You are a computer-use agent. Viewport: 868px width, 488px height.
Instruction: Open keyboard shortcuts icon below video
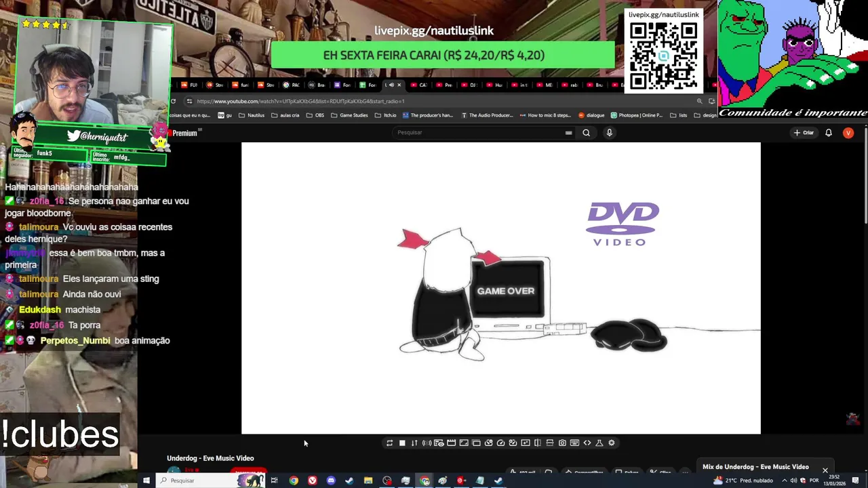[574, 443]
